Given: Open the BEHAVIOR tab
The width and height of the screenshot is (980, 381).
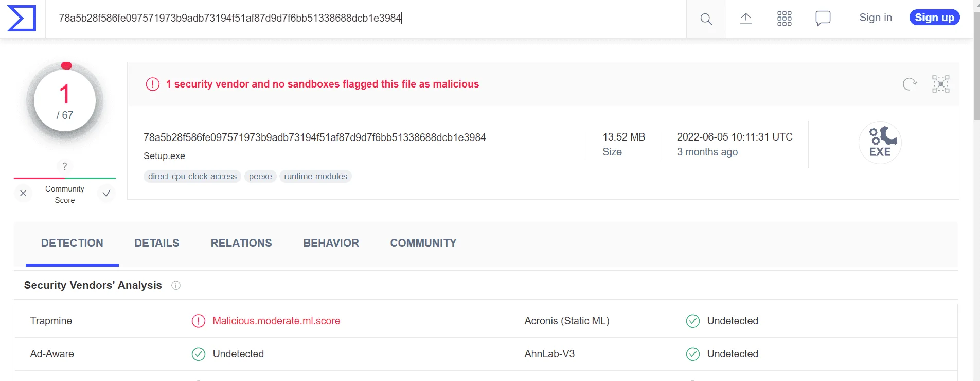Looking at the screenshot, I should (x=331, y=243).
